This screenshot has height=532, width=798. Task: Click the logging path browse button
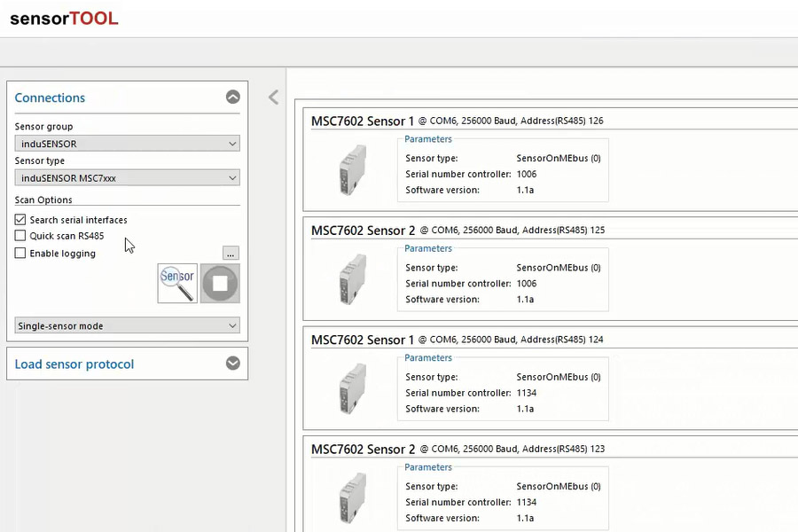click(x=231, y=254)
